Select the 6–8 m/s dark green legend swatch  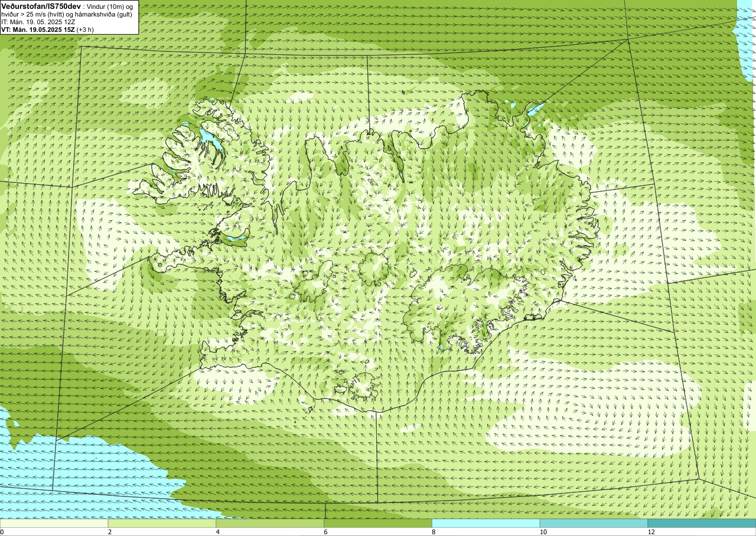(378, 523)
